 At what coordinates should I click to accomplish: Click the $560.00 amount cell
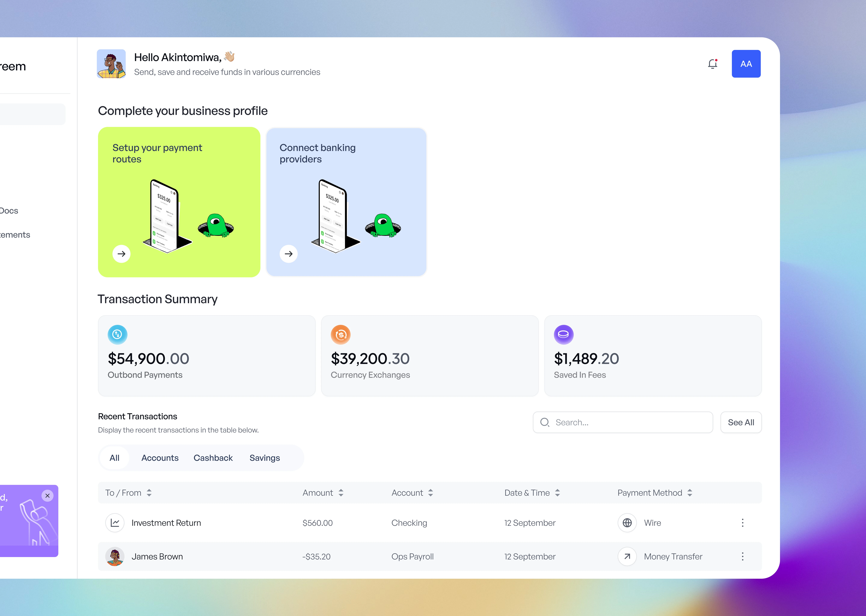pos(317,523)
